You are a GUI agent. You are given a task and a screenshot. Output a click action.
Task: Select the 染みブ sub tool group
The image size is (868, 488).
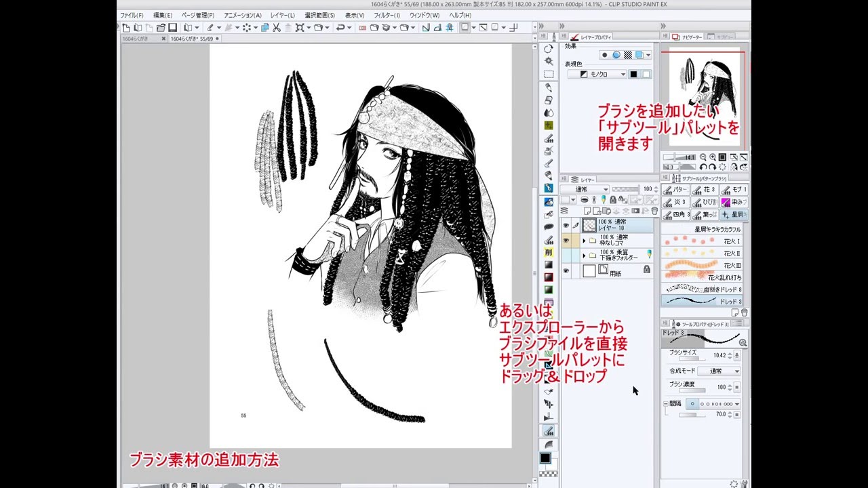pyautogui.click(x=734, y=202)
